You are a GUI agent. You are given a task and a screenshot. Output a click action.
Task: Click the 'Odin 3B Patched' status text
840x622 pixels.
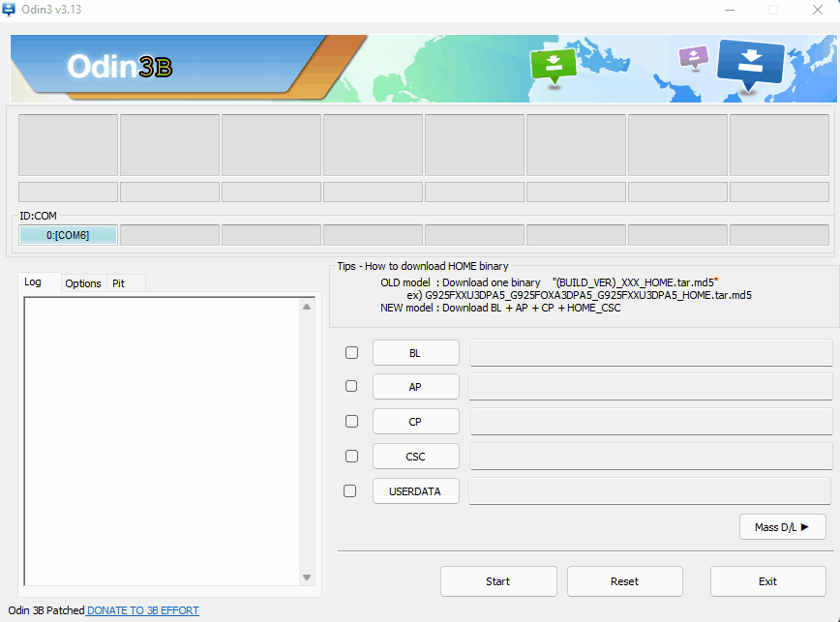46,610
